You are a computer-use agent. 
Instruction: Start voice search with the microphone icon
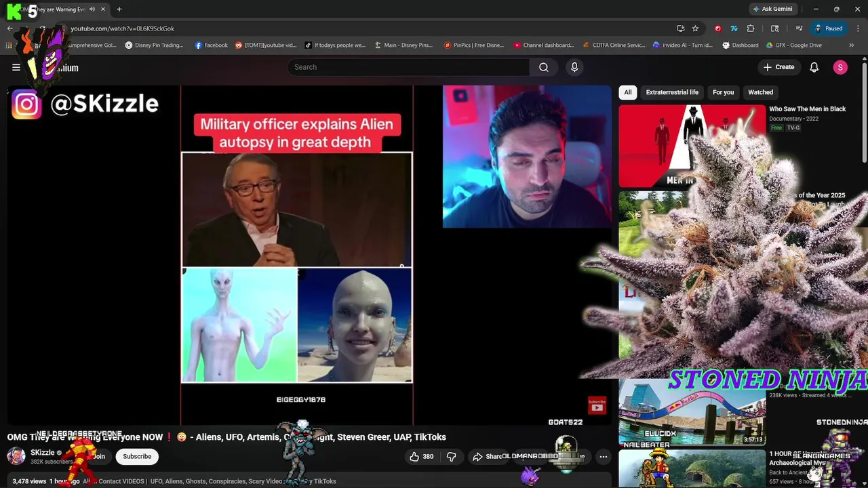pyautogui.click(x=574, y=67)
